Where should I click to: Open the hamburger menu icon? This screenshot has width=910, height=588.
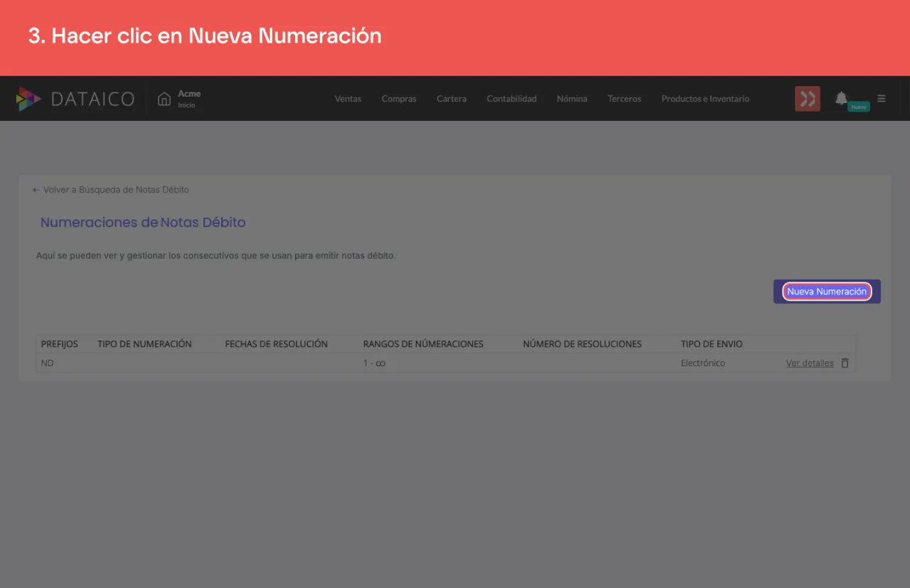[882, 99]
